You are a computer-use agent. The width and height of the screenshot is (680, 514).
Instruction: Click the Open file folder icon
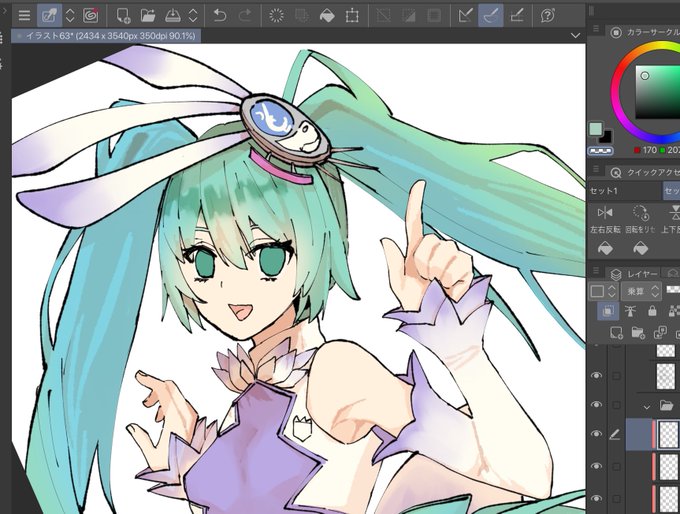(x=148, y=16)
